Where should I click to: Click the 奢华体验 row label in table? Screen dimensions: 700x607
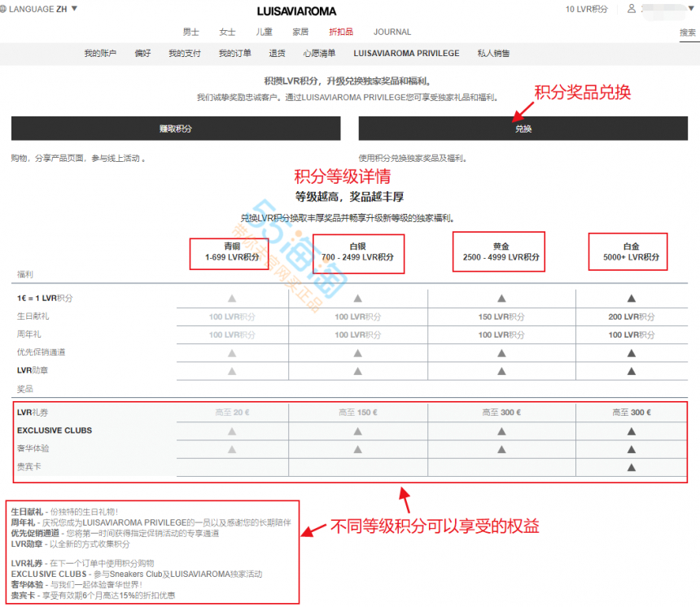click(x=33, y=448)
